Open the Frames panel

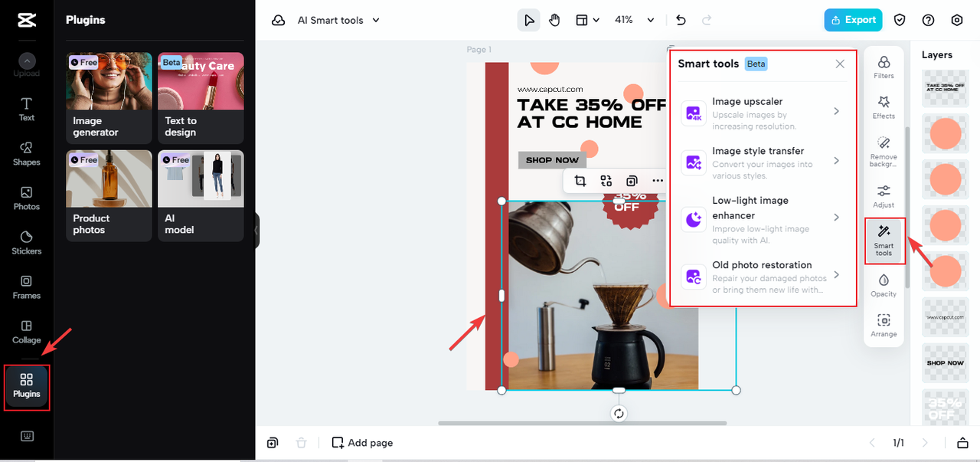(27, 287)
